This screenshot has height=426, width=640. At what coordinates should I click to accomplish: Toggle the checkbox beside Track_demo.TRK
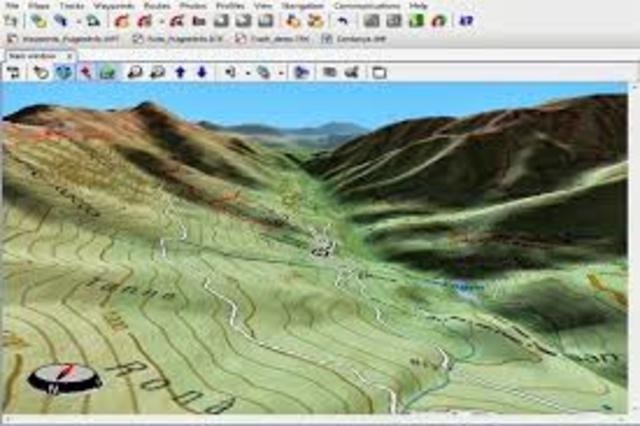pyautogui.click(x=241, y=39)
